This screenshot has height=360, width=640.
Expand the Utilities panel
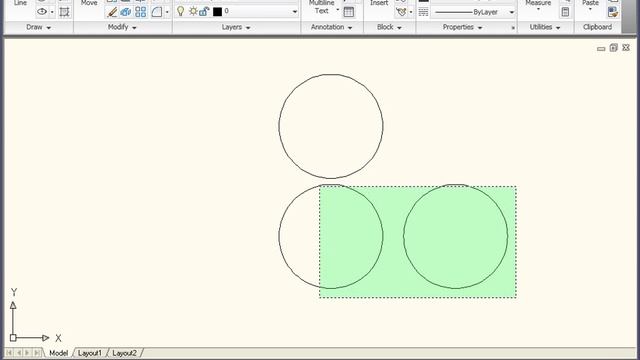coord(545,27)
